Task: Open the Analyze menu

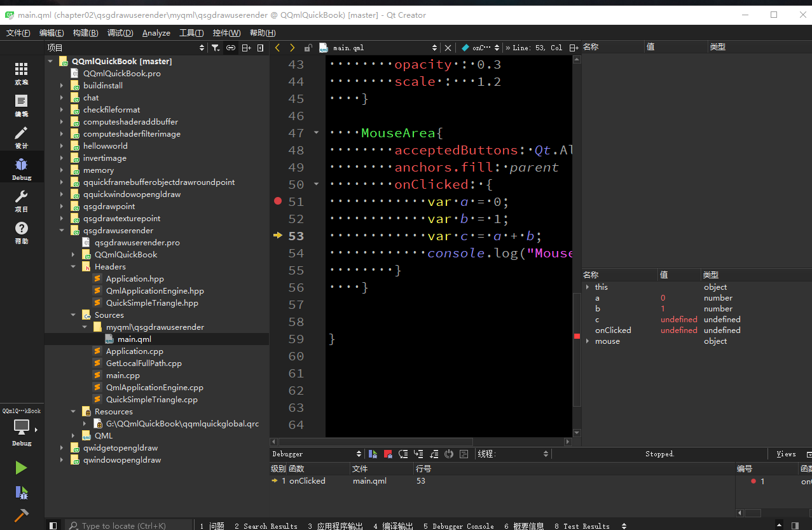Action: point(156,33)
